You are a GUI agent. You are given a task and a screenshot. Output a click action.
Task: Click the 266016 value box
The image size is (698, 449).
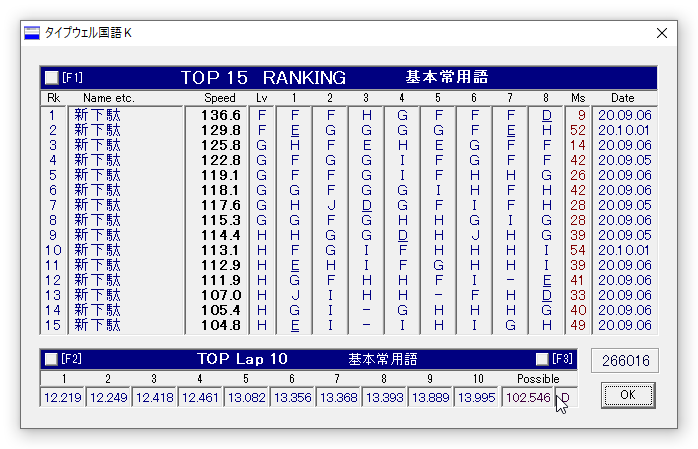[x=625, y=360]
